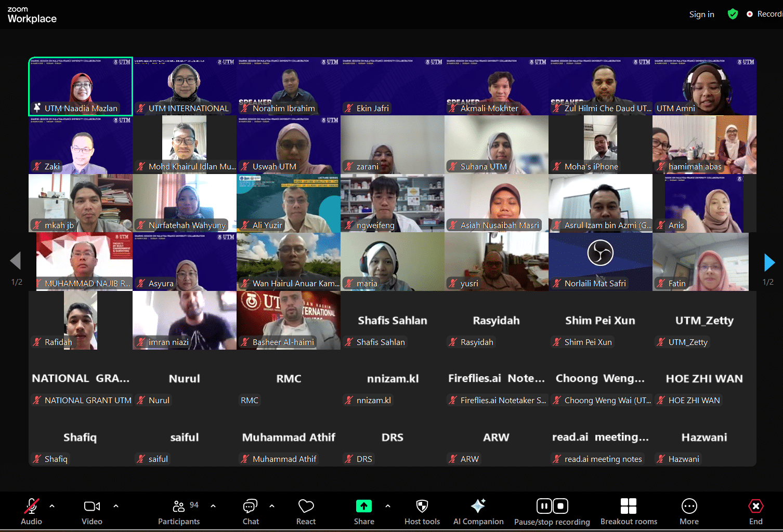783x532 pixels.
Task: Unmute microphone via Audio icon
Action: (x=31, y=506)
